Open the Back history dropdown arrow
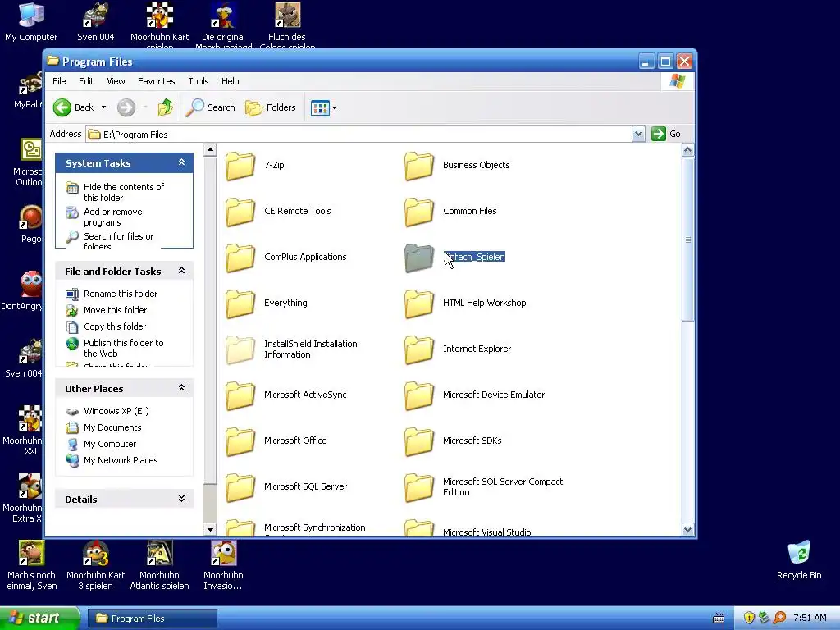The image size is (840, 630). tap(103, 107)
